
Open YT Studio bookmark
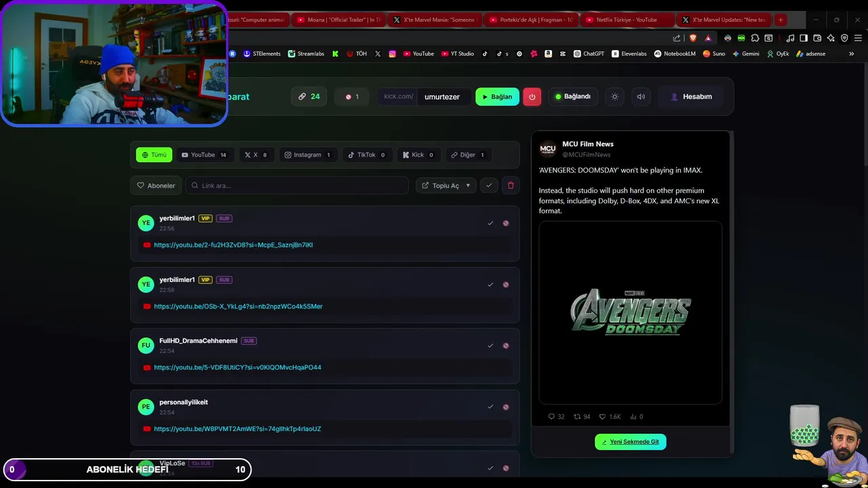458,54
